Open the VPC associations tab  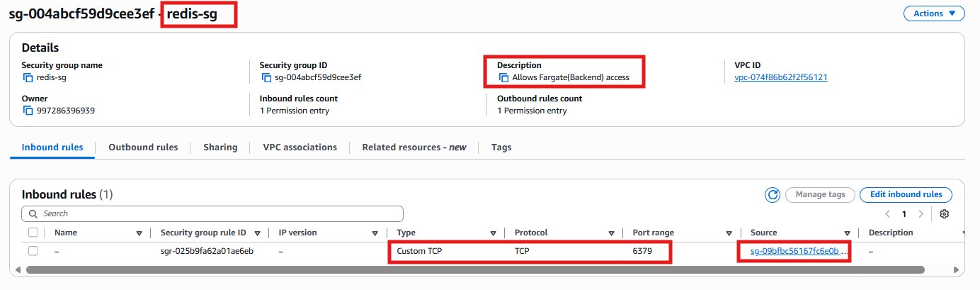click(x=300, y=147)
